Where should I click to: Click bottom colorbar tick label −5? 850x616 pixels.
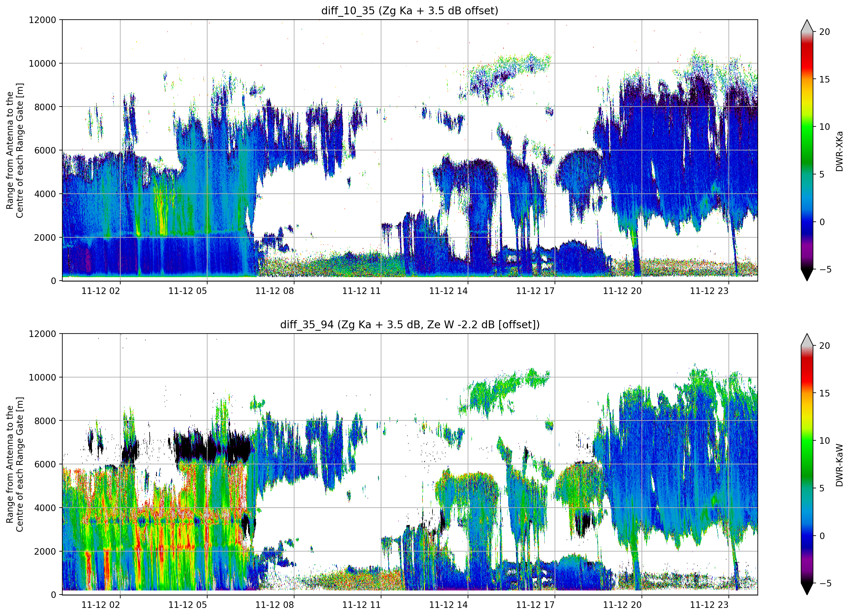click(825, 583)
